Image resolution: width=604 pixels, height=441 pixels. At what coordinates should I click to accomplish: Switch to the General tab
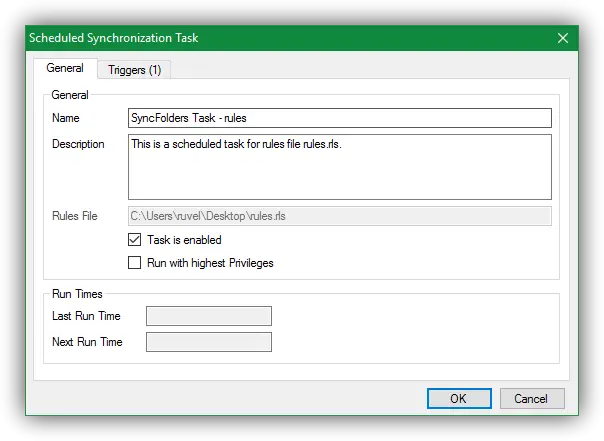coord(65,69)
